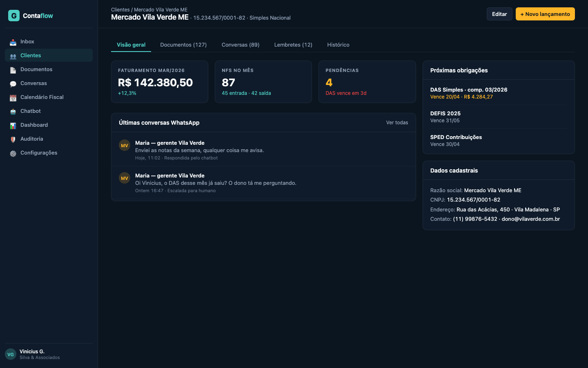Click the Dashboard bar chart icon
The width and height of the screenshot is (588, 368).
pyautogui.click(x=13, y=126)
